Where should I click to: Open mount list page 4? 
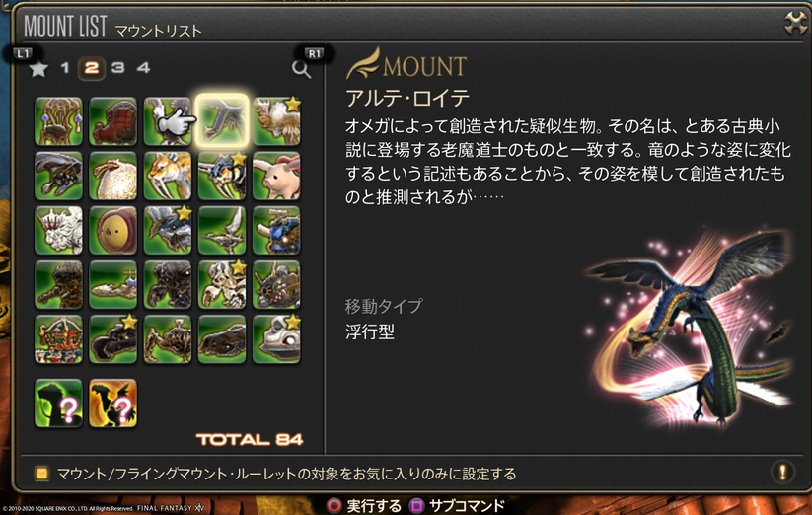coord(143,68)
